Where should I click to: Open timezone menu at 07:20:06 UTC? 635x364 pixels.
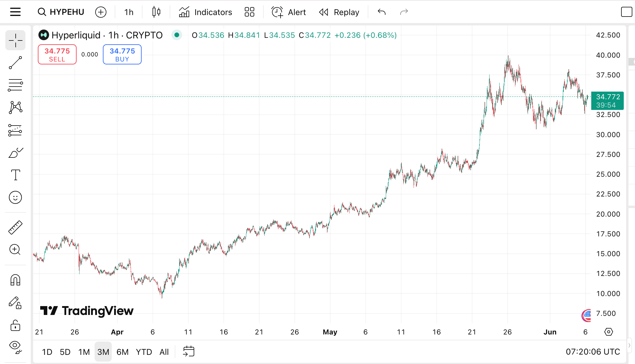click(x=593, y=352)
